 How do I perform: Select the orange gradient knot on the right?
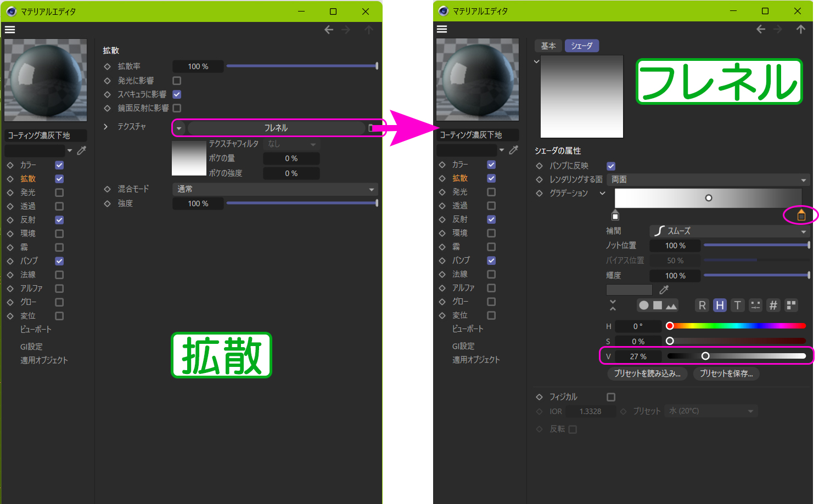pos(801,216)
